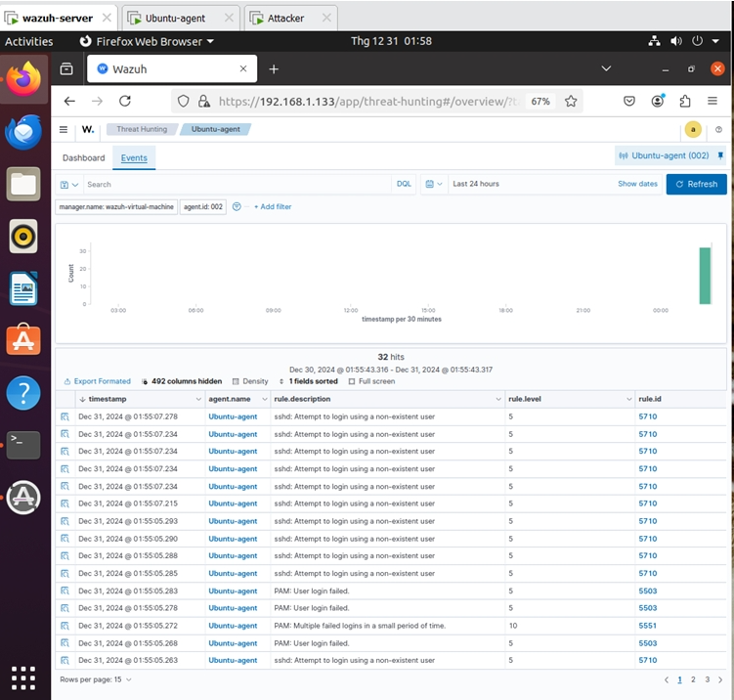Open the Files manager dock icon
Screen dimensions: 734x700
pos(23,184)
